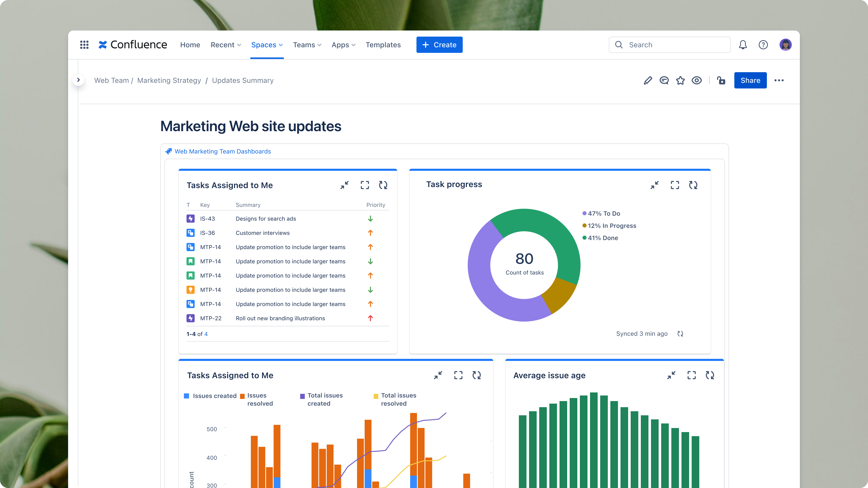Image resolution: width=868 pixels, height=488 pixels.
Task: Open page restrictions lock icon
Action: tap(721, 80)
